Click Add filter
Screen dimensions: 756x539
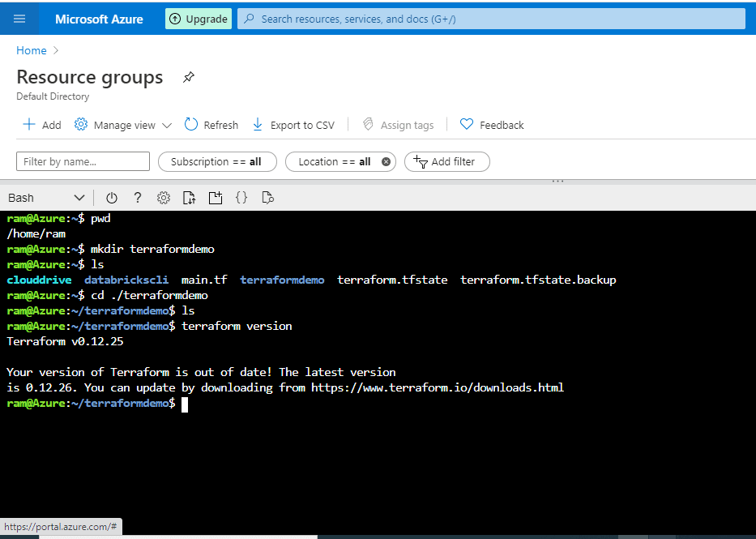(447, 161)
